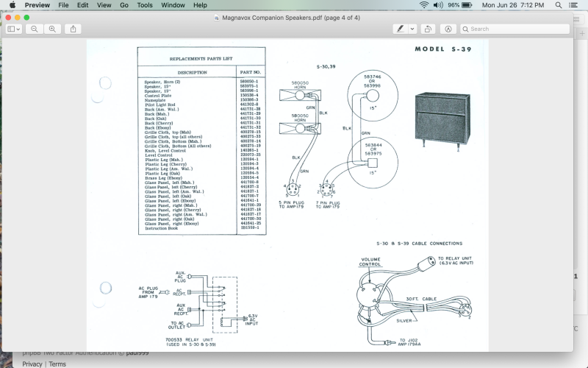Click the 7 PIN PLUG TO AMP 179 label
This screenshot has width=588, height=368.
(x=328, y=205)
